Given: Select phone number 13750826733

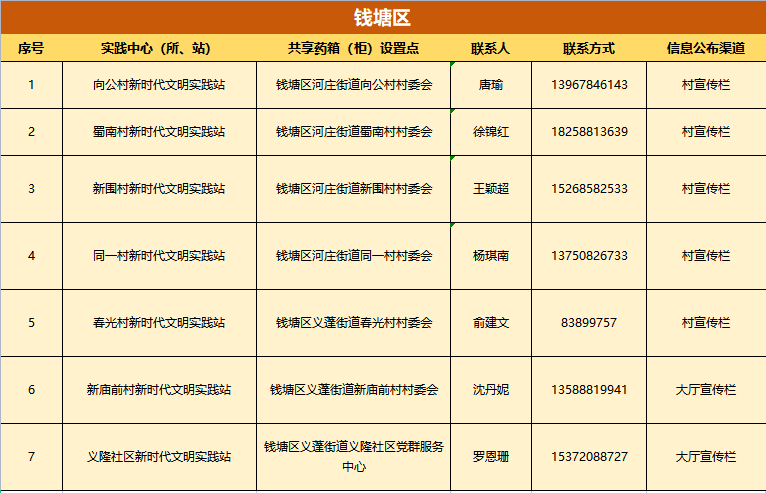Looking at the screenshot, I should pos(589,256).
